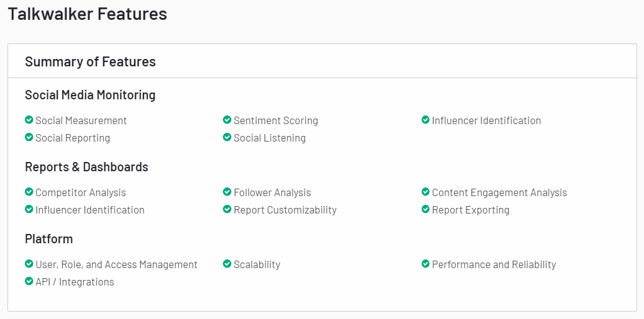Click the Social Media Monitoring section heading
This screenshot has height=319, width=644.
pyautogui.click(x=90, y=95)
